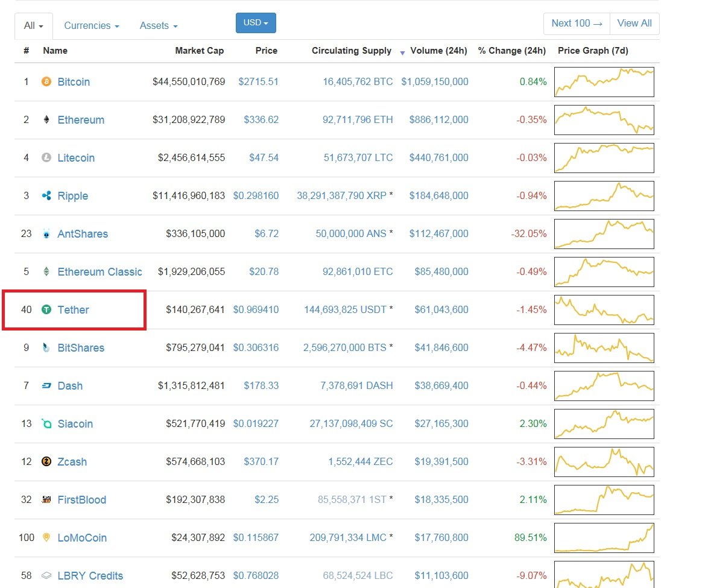Sort by % Change (24h) header

tap(512, 51)
